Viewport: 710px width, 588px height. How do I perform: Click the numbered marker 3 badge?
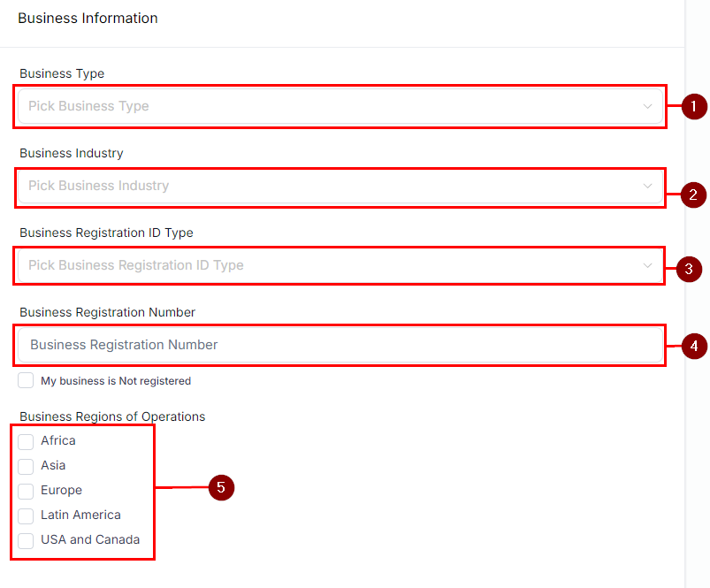(x=689, y=269)
